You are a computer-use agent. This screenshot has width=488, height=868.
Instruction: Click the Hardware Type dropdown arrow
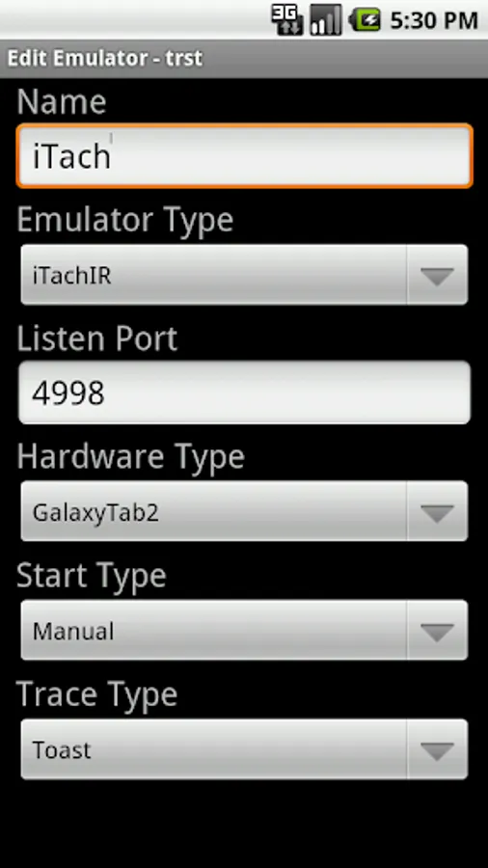point(437,511)
